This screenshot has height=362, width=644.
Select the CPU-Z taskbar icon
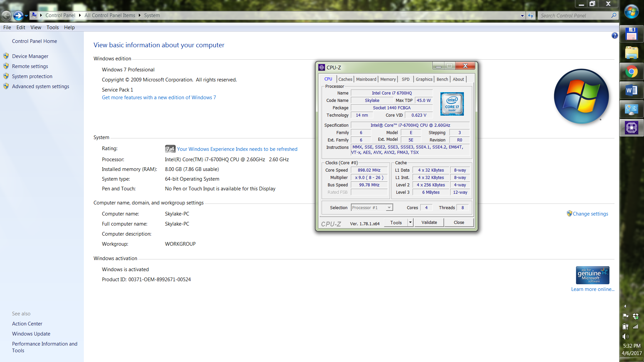[x=631, y=128]
